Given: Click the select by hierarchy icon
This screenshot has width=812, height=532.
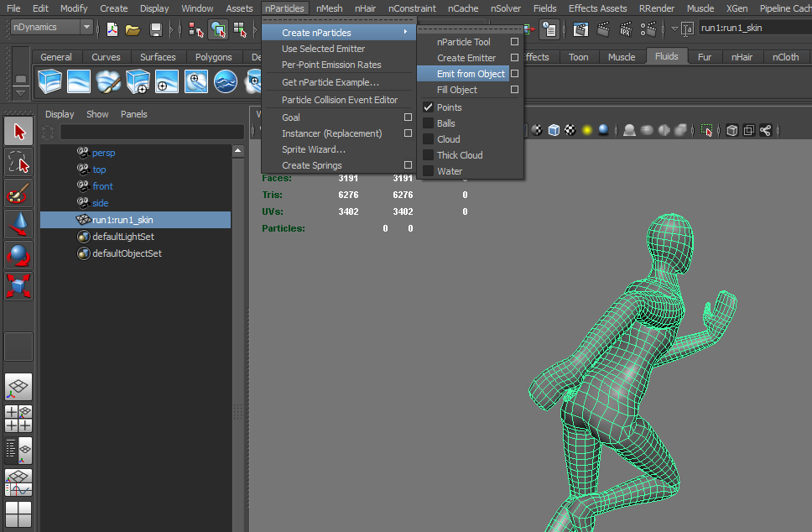Looking at the screenshot, I should (195, 30).
